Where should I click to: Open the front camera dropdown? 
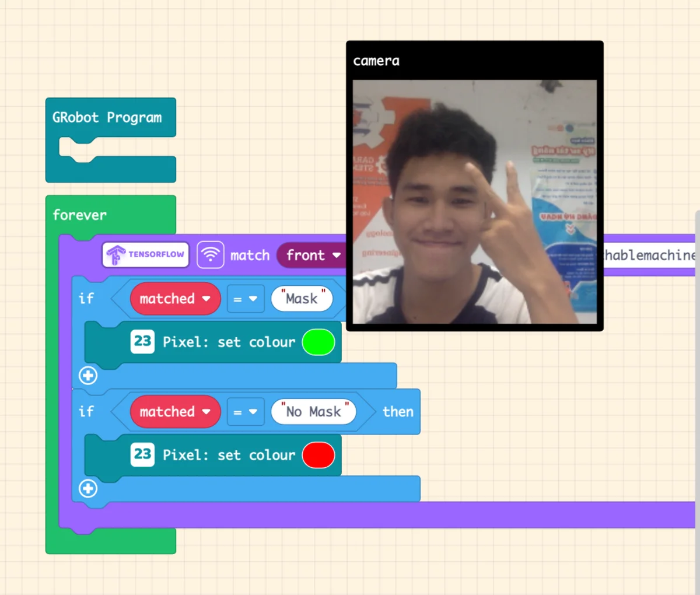pyautogui.click(x=313, y=256)
